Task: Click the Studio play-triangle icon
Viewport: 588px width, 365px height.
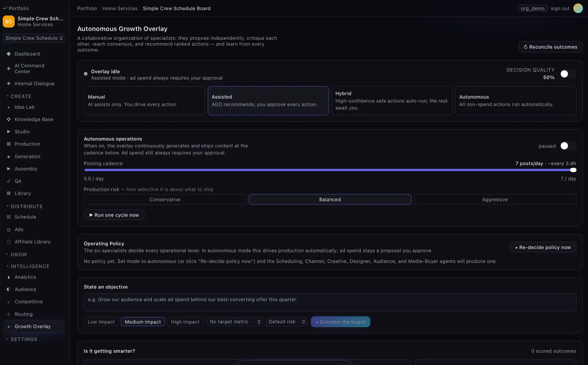Action: (x=9, y=132)
